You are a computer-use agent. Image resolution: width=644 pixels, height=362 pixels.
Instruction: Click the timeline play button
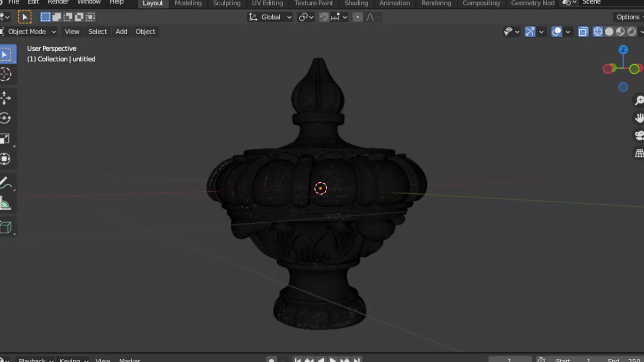click(333, 360)
